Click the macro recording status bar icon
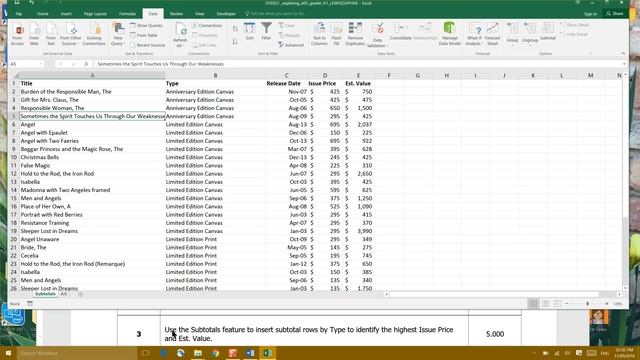 click(30, 304)
